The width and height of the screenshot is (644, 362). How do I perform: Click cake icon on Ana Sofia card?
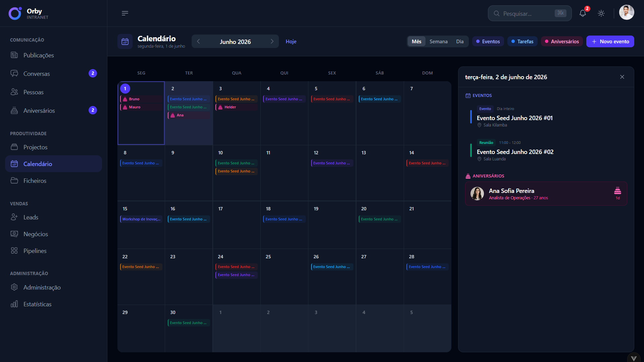point(617,191)
